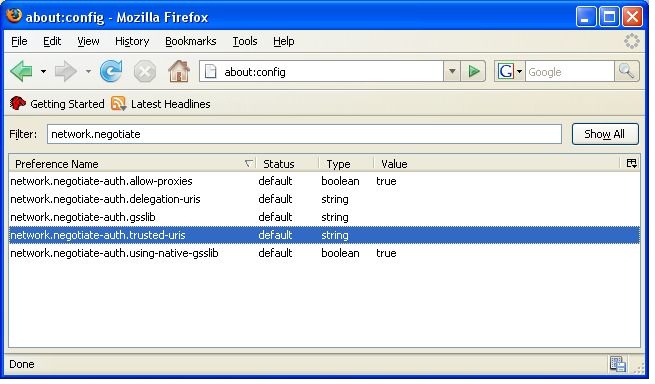Click the green Go arrow button

tap(473, 71)
